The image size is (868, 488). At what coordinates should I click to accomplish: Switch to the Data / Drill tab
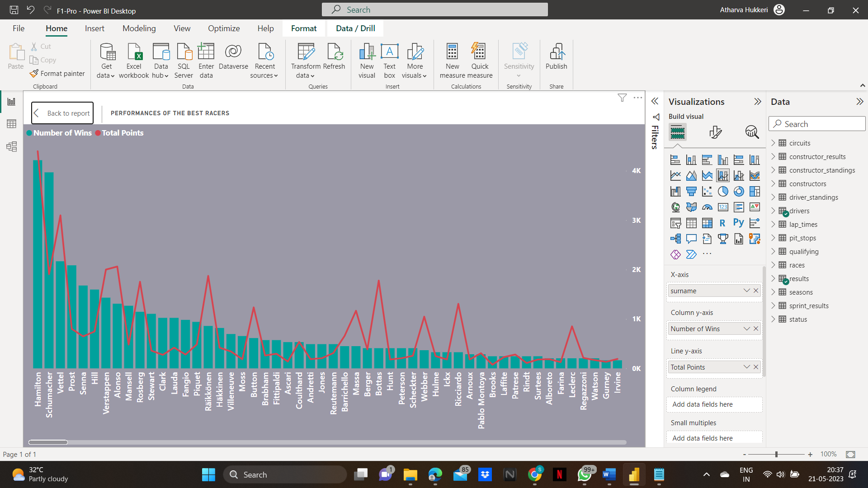(x=355, y=28)
